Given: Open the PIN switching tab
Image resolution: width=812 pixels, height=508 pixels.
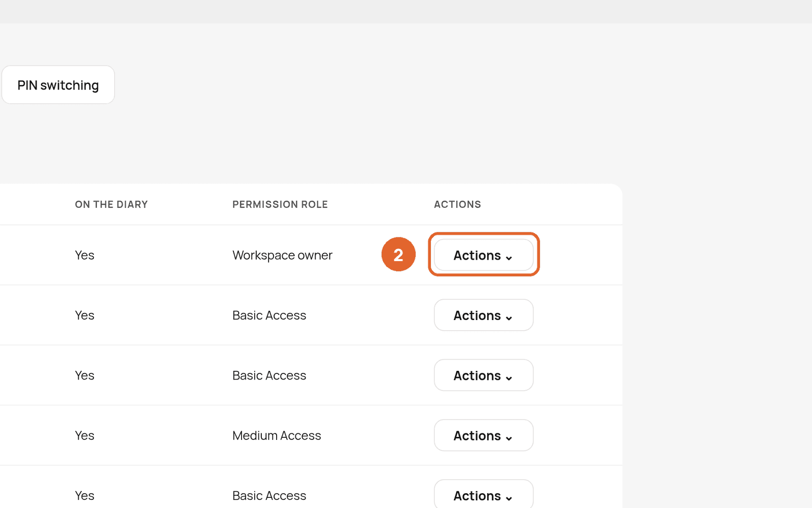Looking at the screenshot, I should [x=58, y=85].
